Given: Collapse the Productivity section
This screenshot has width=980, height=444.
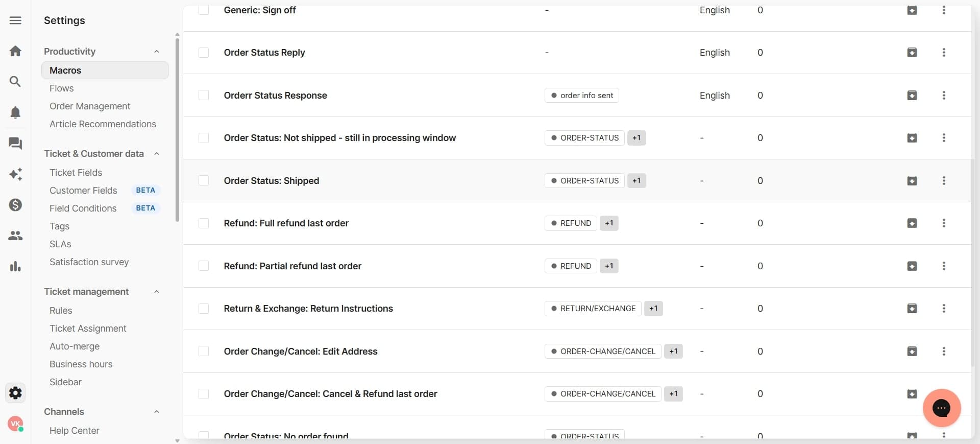Looking at the screenshot, I should 157,51.
